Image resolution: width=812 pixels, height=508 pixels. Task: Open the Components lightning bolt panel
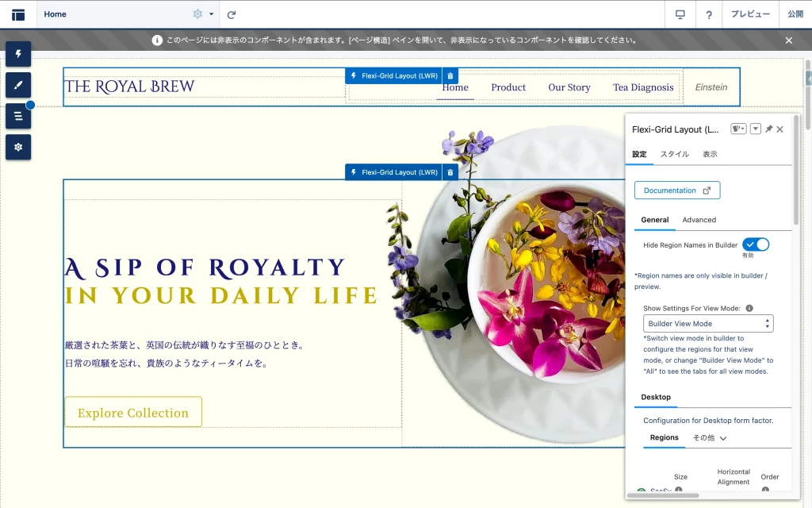point(18,54)
